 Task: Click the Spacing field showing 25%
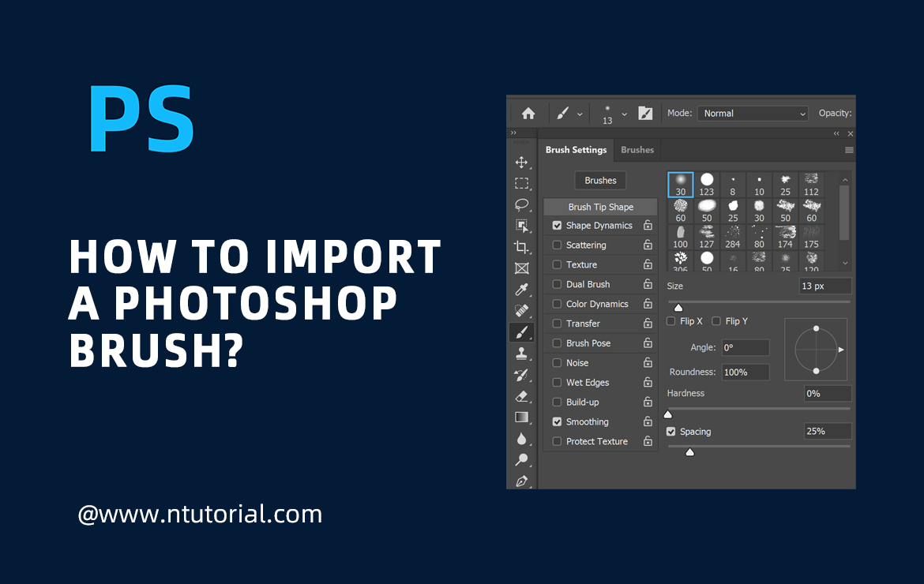828,431
